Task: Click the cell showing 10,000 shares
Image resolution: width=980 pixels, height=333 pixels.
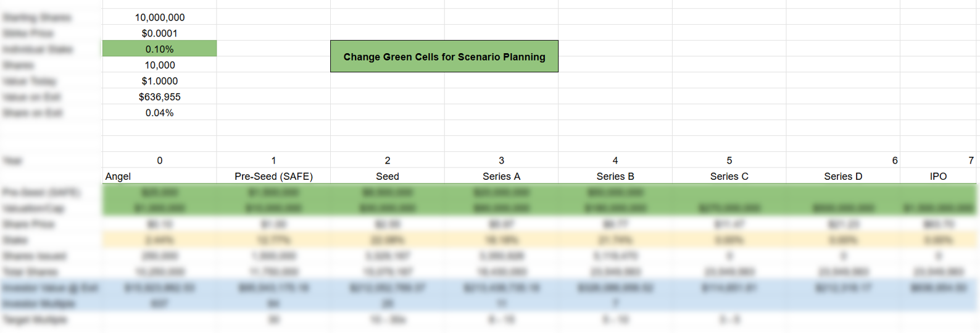Action: [x=159, y=65]
